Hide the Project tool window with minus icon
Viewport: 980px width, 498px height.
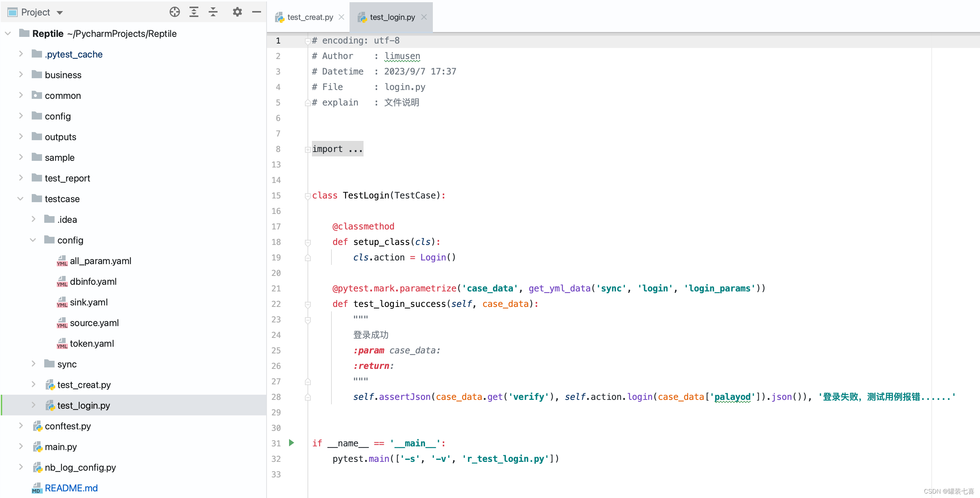pyautogui.click(x=257, y=12)
